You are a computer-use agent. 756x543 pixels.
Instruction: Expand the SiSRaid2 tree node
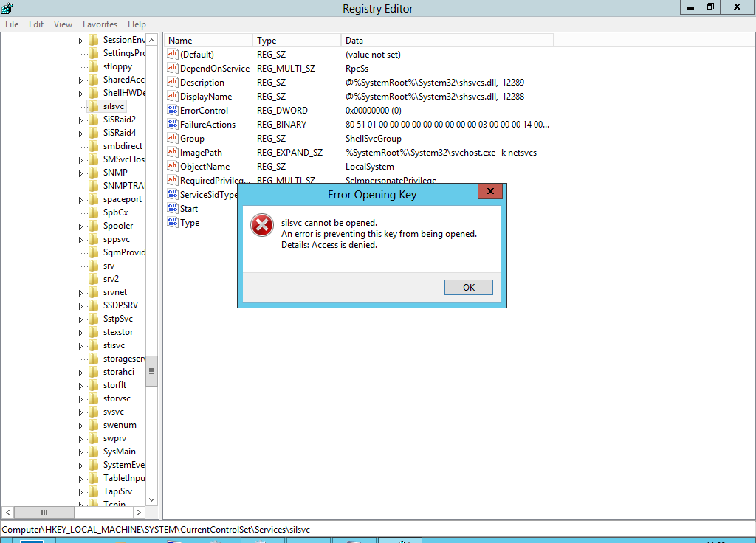pos(81,120)
